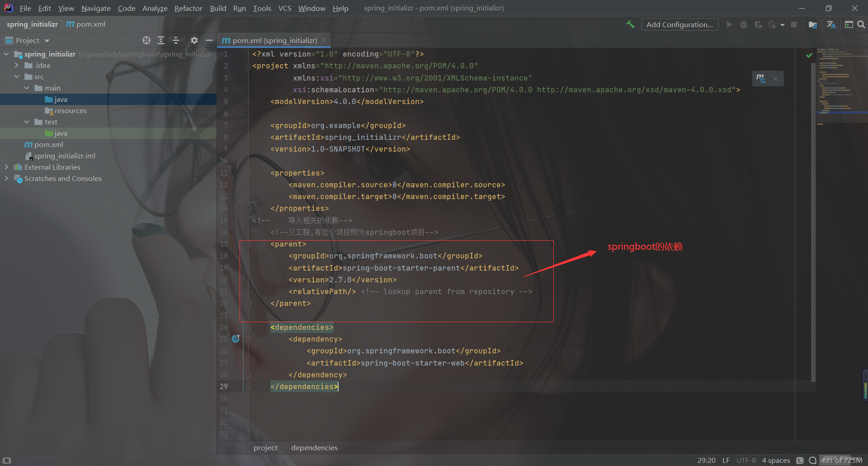Screen dimensions: 868x466
Task: Click the code minimap preview
Action: [x=842, y=86]
